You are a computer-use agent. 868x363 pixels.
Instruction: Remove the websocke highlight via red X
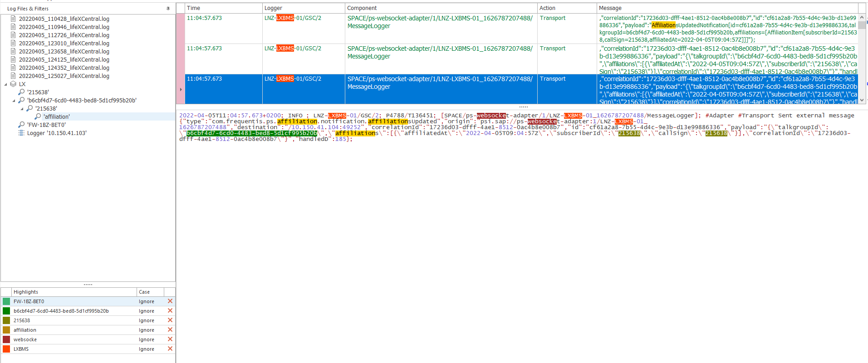tap(170, 339)
